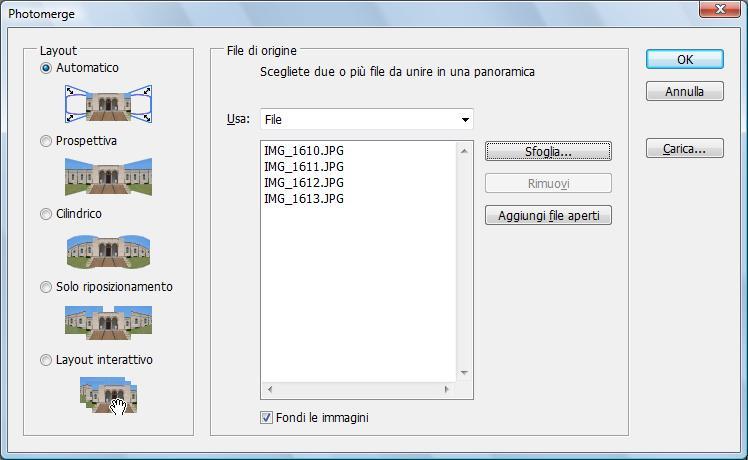Choose the Solo riposizionamento radio option

tap(46, 287)
